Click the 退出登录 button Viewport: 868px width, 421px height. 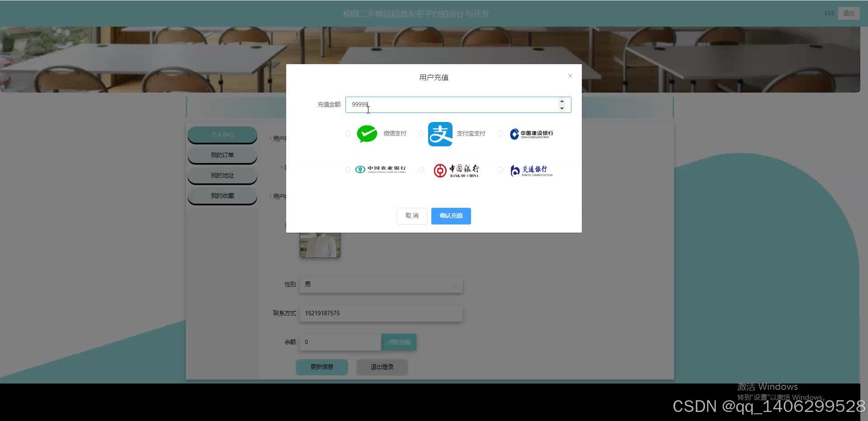382,367
